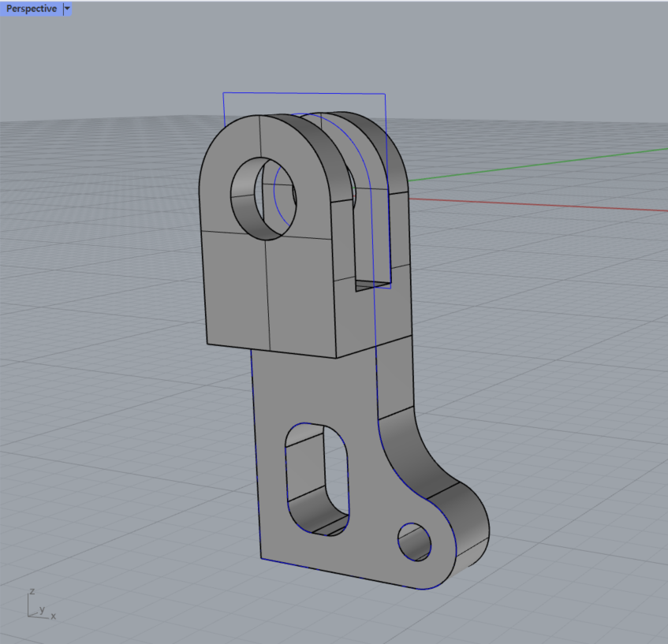Viewport: 668px width, 644px height.
Task: Select the oblong slot cutout in the bracket
Action: 317,479
